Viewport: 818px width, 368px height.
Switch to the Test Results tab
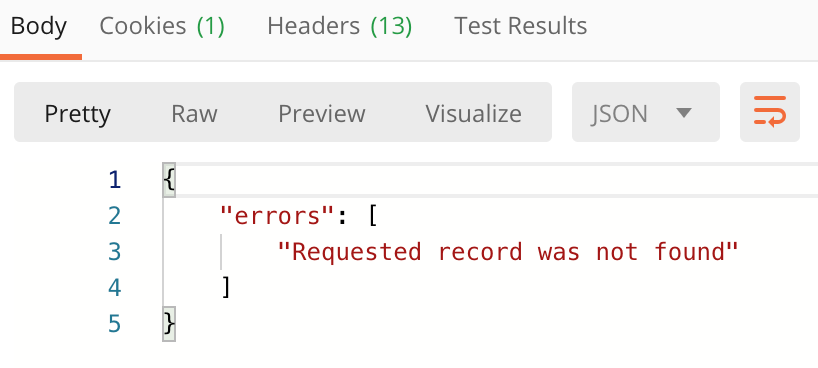[521, 26]
